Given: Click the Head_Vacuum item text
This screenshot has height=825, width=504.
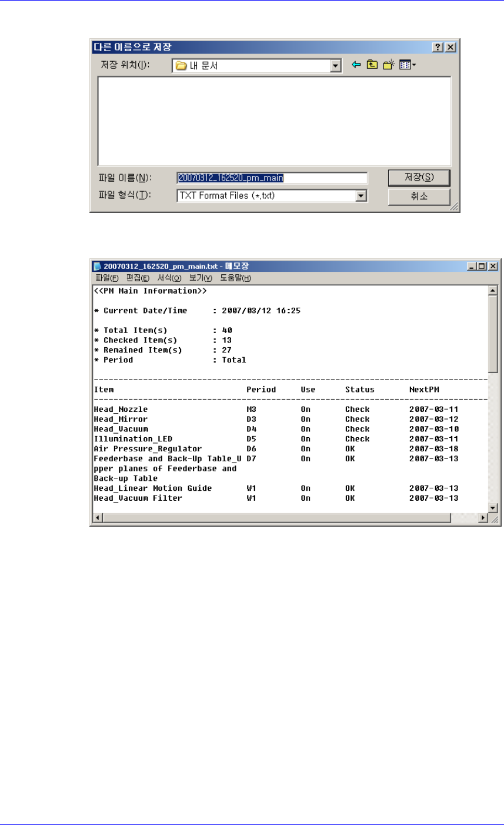Looking at the screenshot, I should pyautogui.click(x=121, y=429).
